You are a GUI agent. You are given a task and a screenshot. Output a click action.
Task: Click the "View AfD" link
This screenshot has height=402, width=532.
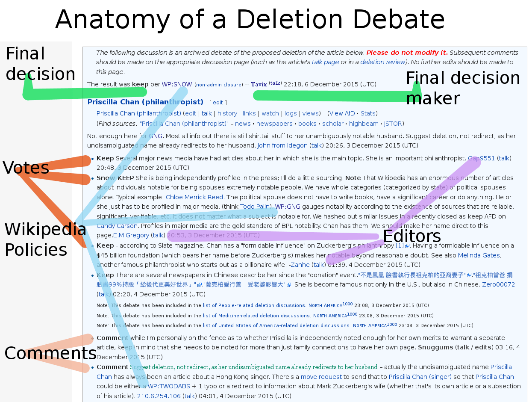click(342, 113)
